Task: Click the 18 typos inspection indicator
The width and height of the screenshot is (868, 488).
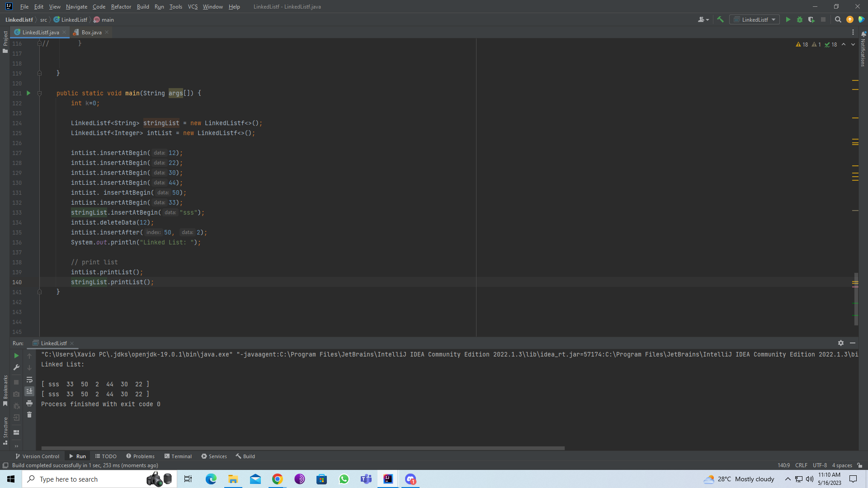Action: (830, 44)
